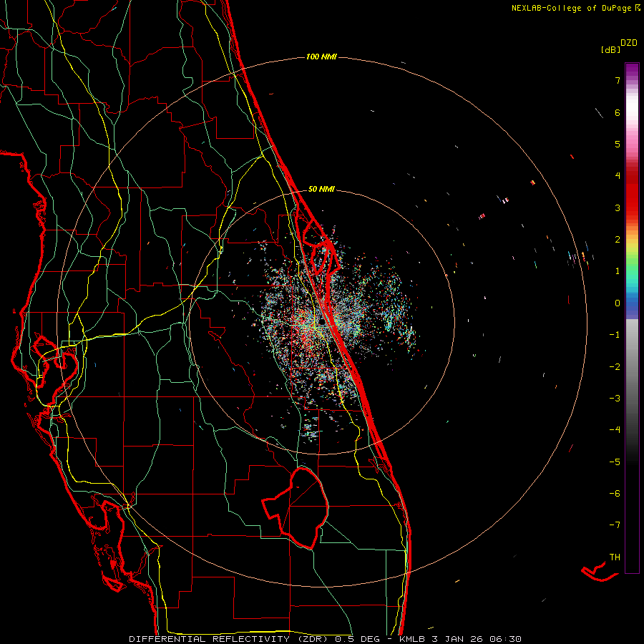Select the 2 dB scale tick label

618,240
